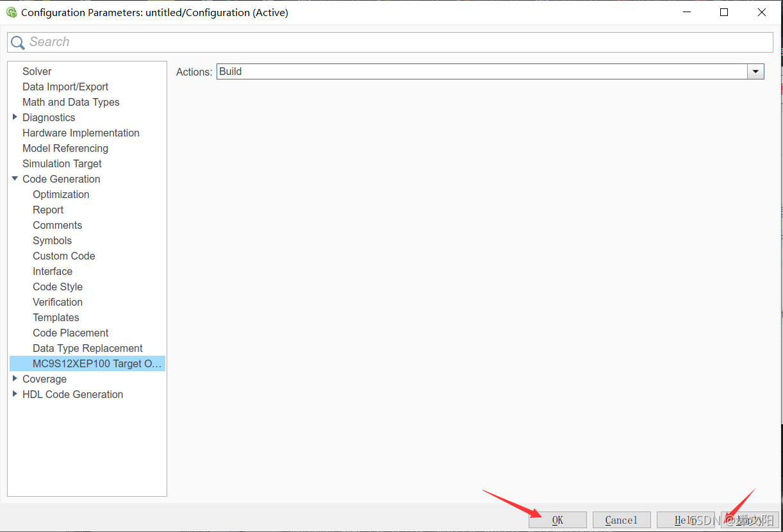Select Model Referencing item
Viewport: 783px width, 532px height.
[65, 148]
